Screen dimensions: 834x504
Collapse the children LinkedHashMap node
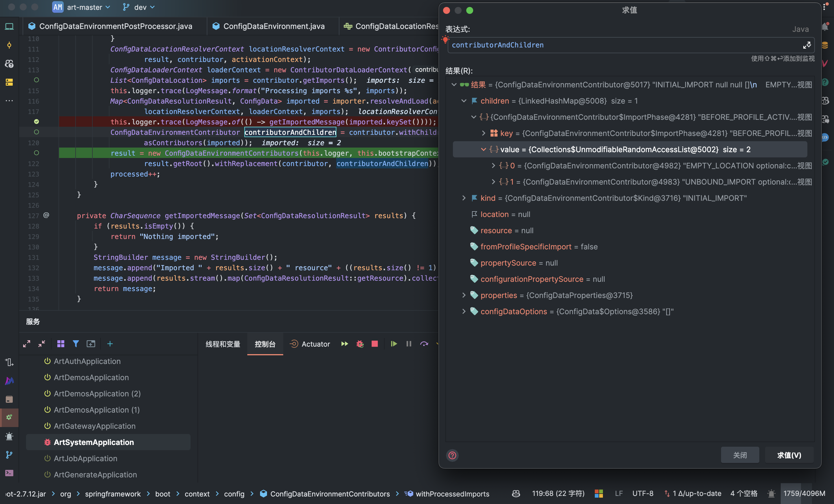(x=464, y=101)
